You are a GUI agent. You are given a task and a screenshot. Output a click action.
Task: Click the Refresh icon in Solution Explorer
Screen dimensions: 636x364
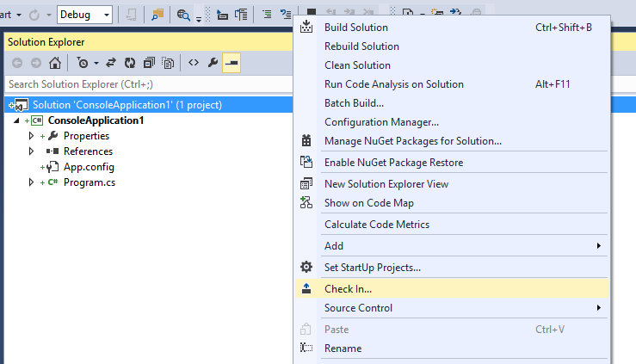click(x=130, y=63)
